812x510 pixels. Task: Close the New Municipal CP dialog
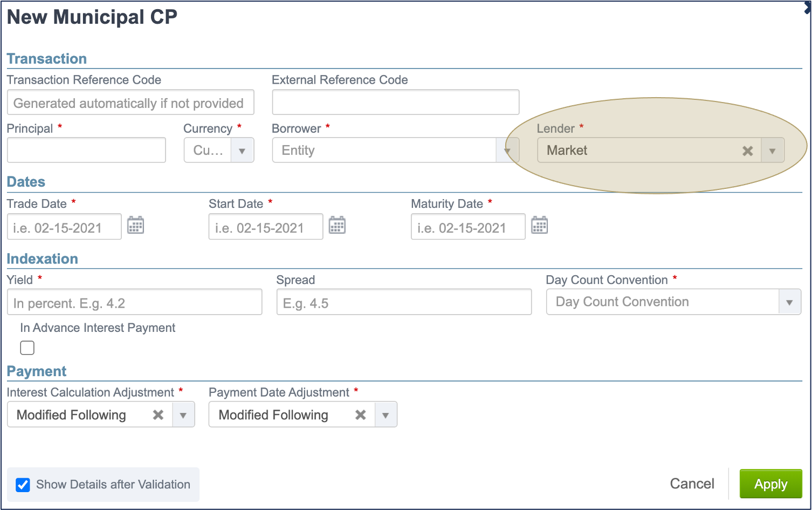tap(808, 8)
